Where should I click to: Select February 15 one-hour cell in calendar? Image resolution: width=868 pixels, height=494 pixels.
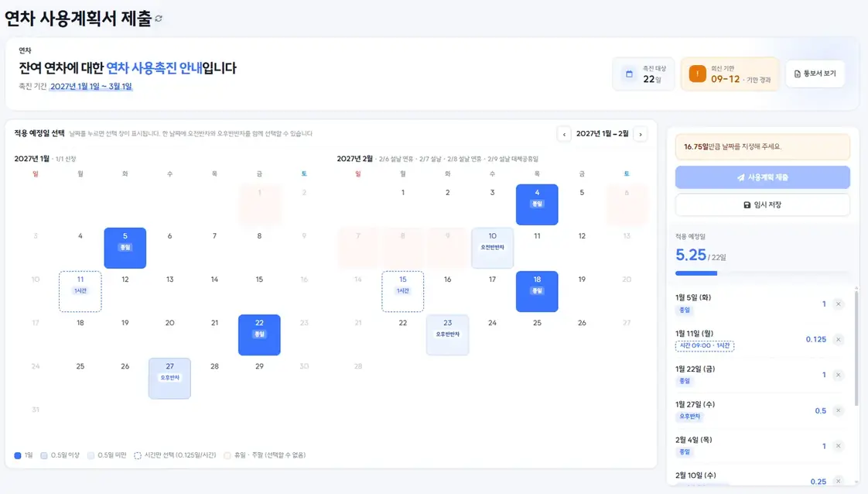tap(402, 291)
